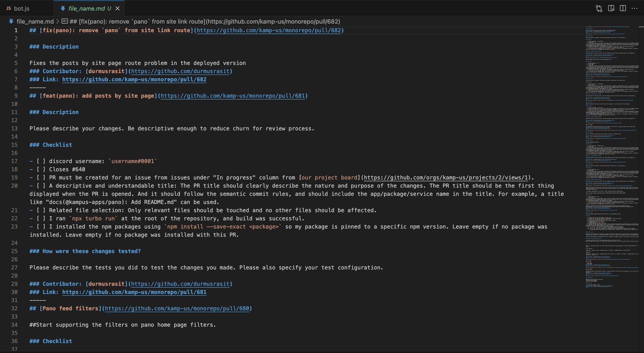Click the `npx turbo run` inline code
This screenshot has height=353, width=644.
(93, 218)
